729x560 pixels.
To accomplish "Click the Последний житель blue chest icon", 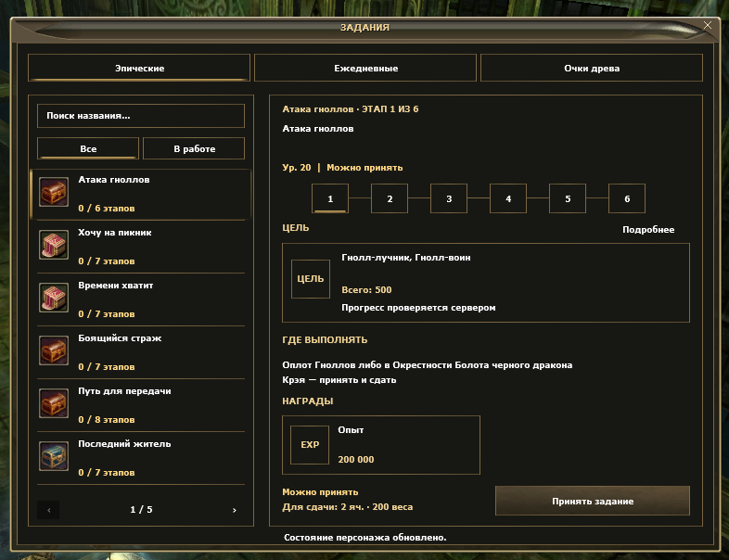I will tap(54, 456).
